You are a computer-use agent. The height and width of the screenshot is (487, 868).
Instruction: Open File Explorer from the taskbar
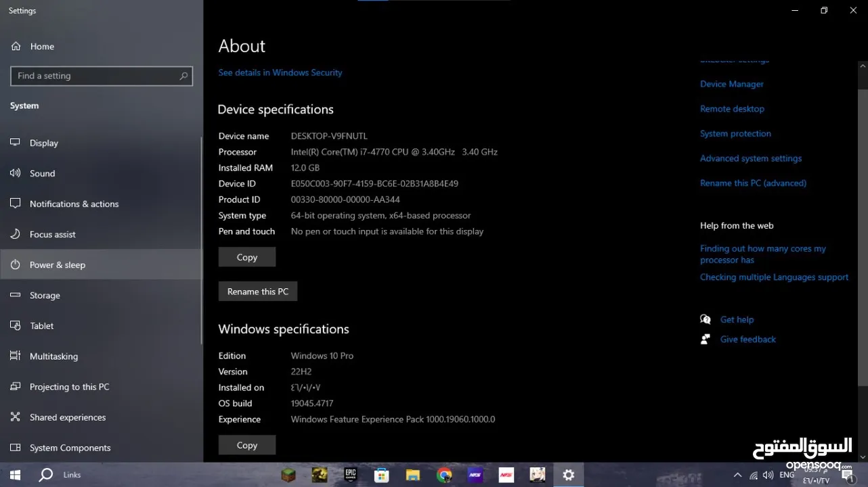coord(412,476)
